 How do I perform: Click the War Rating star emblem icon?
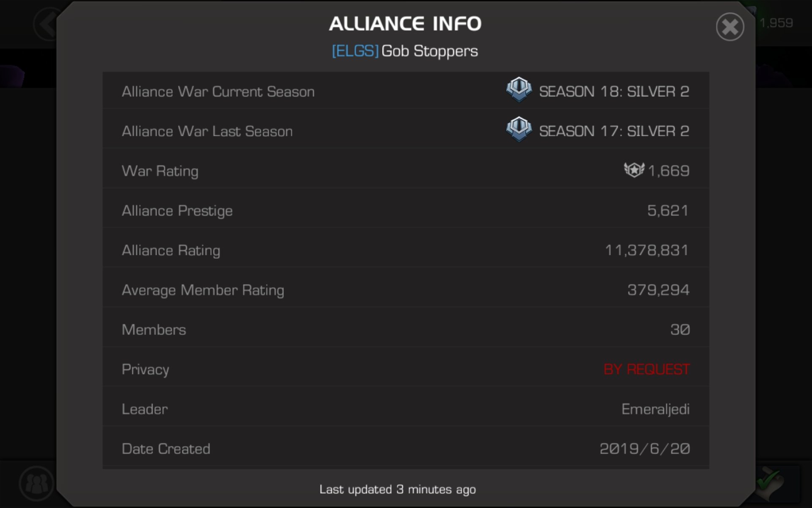pyautogui.click(x=634, y=170)
